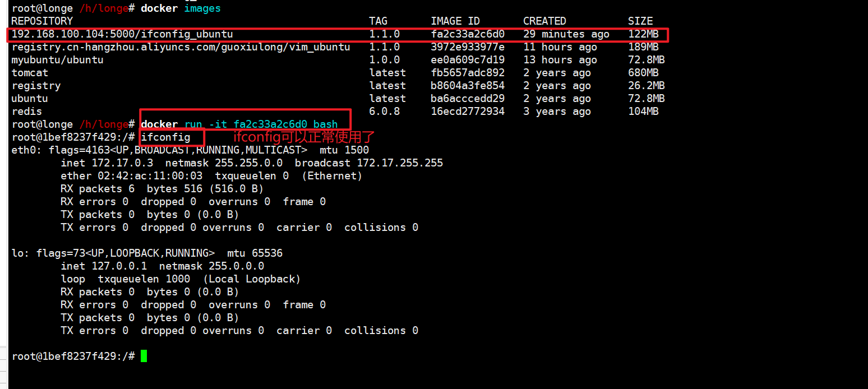Click the IMAGE ID column header
The width and height of the screenshot is (868, 389).
(x=455, y=21)
